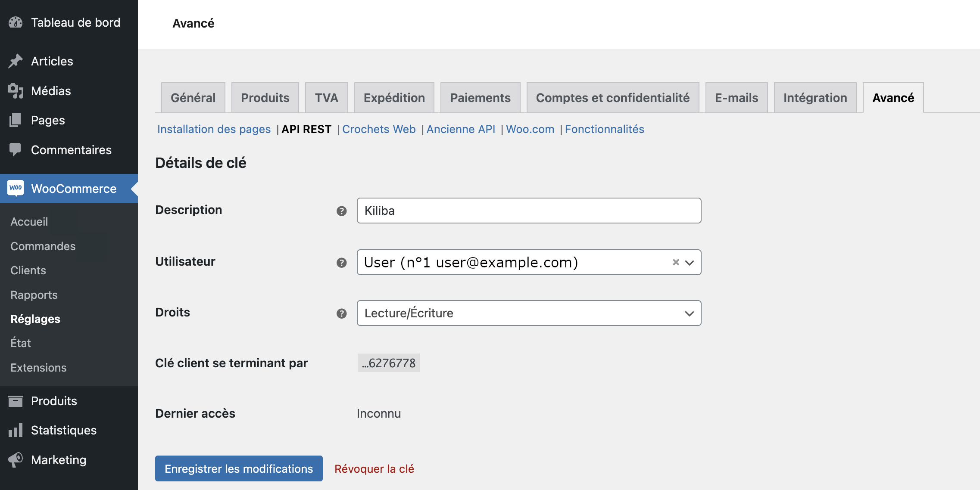Go to Rapports submenu
Screen dimensions: 980x490
point(34,295)
